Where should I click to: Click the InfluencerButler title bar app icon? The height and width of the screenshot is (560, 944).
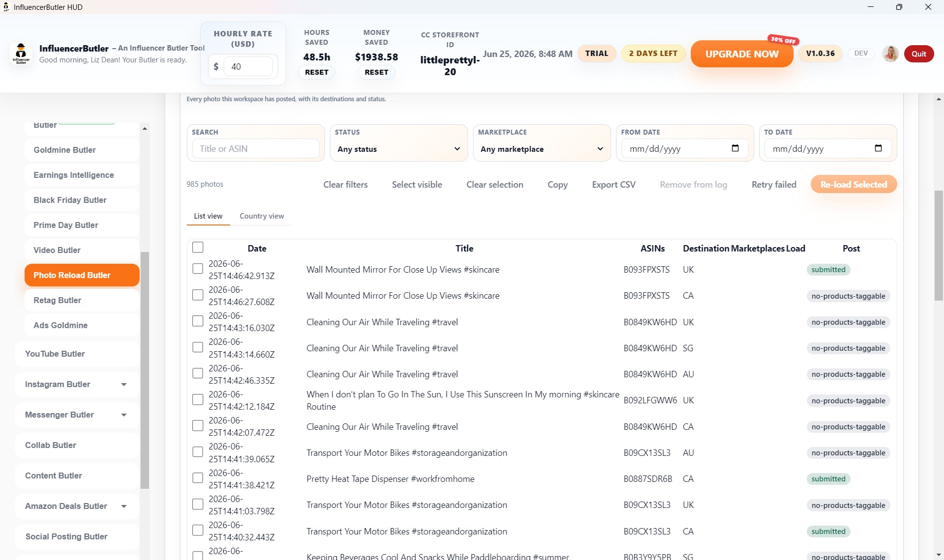coord(6,7)
